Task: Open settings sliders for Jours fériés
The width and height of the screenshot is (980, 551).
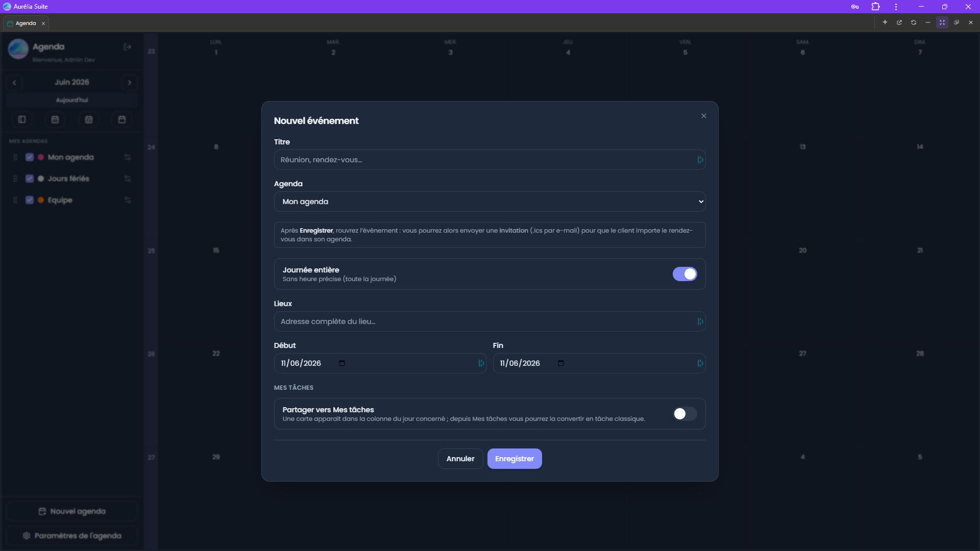Action: pyautogui.click(x=128, y=179)
